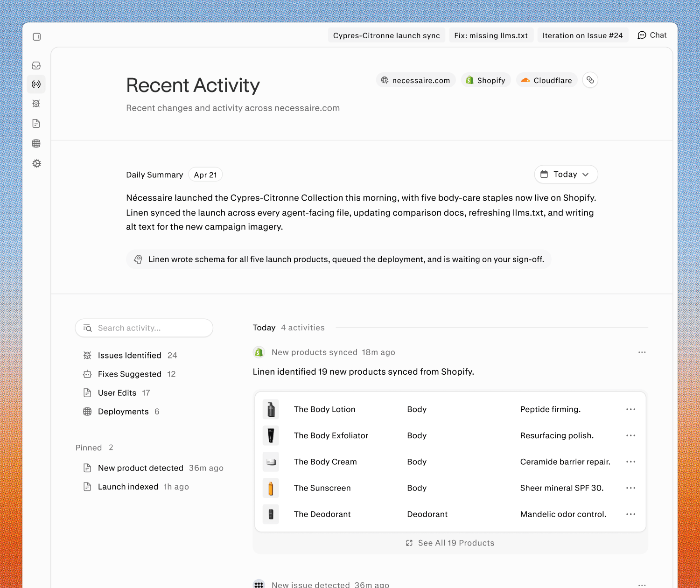The height and width of the screenshot is (588, 700).
Task: Open the Cypres-Citronne launch sync tab
Action: [386, 35]
